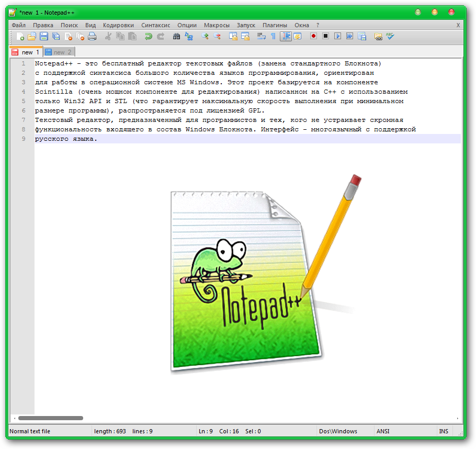Click 'length : 693' in the status bar
The image size is (476, 449).
[110, 431]
